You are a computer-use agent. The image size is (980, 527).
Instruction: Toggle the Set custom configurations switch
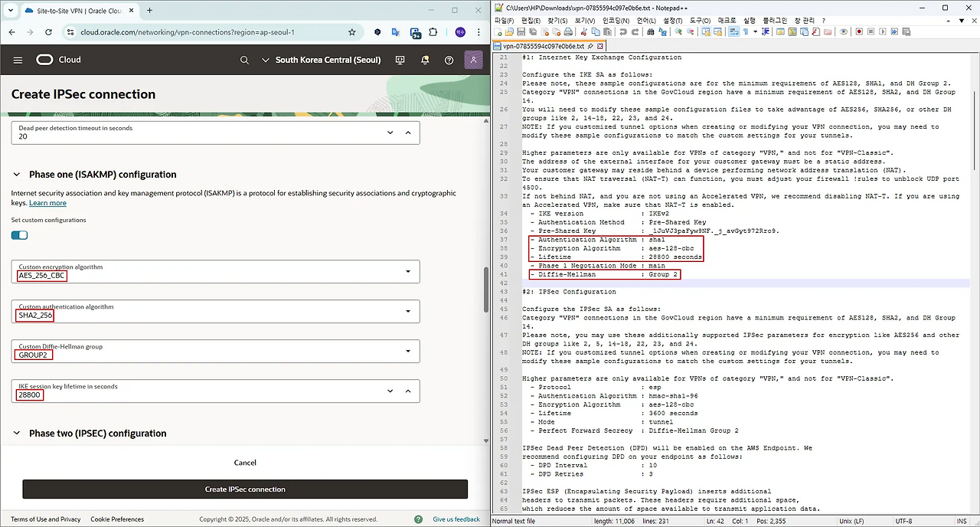[x=20, y=235]
